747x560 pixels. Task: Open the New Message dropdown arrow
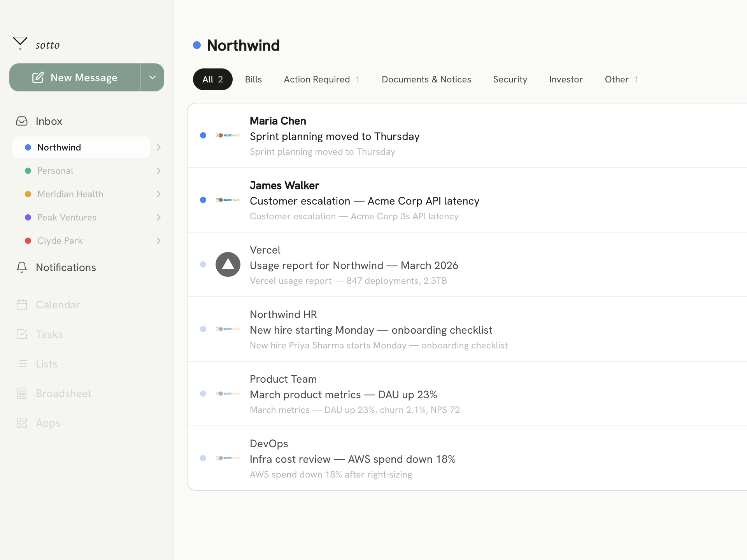[152, 77]
